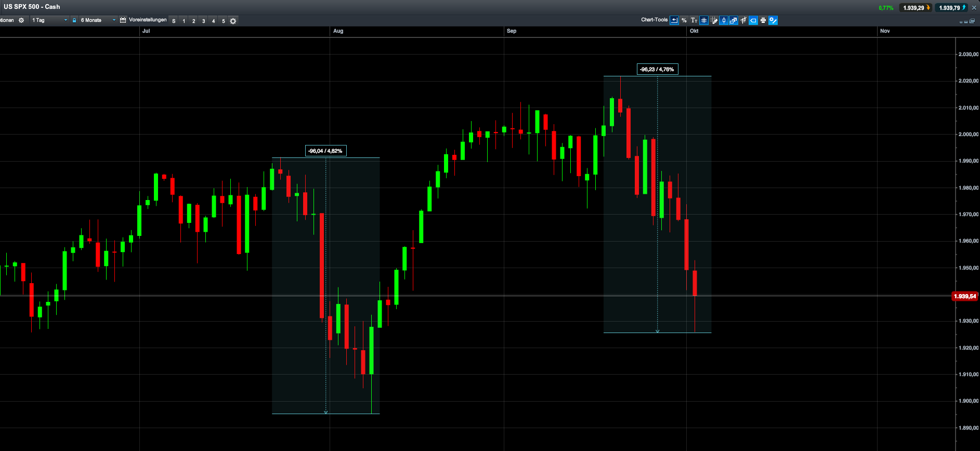
Task: Click the red current price marker 1.939,54
Action: 965,296
